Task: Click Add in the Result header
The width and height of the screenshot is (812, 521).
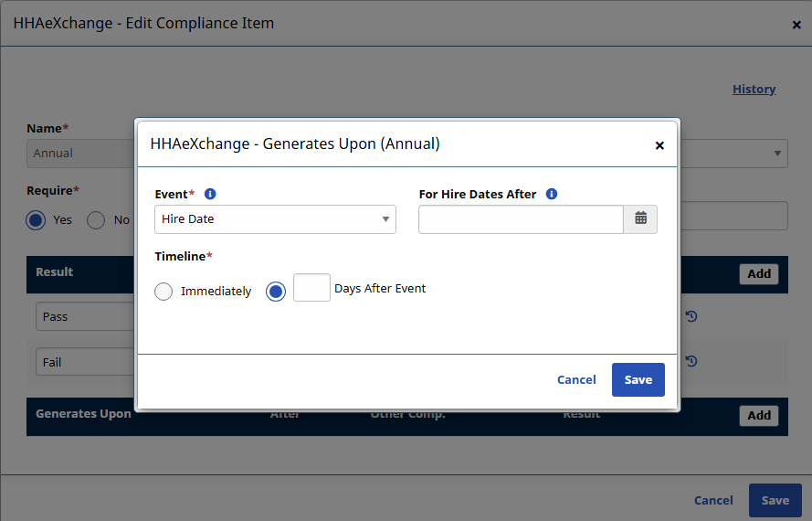Action: [758, 273]
